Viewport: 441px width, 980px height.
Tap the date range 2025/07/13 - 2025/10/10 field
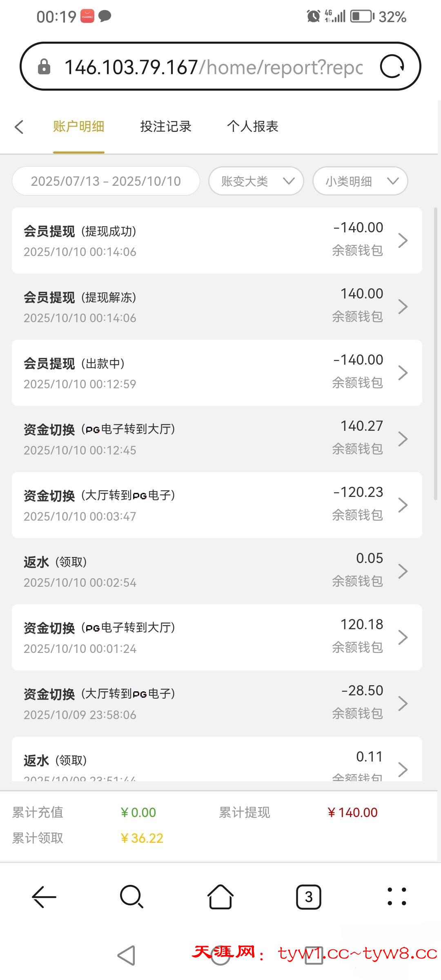(x=106, y=181)
